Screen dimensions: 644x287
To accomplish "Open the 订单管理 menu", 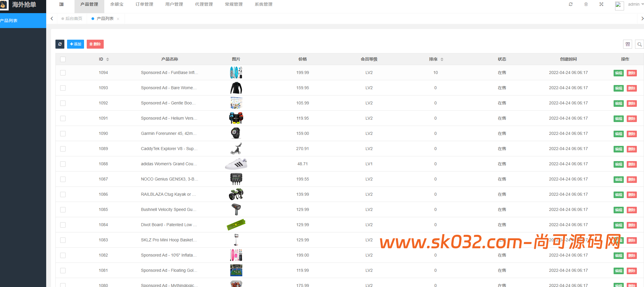I will [144, 4].
